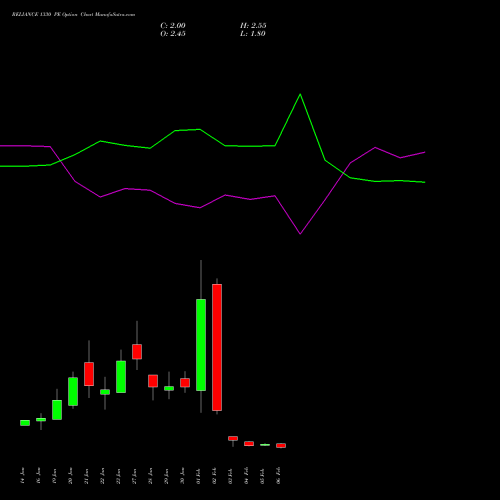Select the 22 Jan date label
This screenshot has height=500, width=500.
coord(102,475)
